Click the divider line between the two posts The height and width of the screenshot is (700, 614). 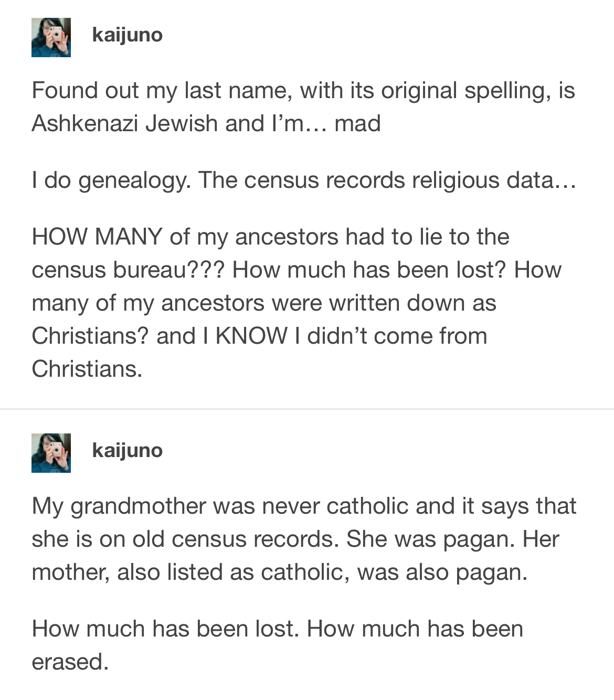(307, 409)
